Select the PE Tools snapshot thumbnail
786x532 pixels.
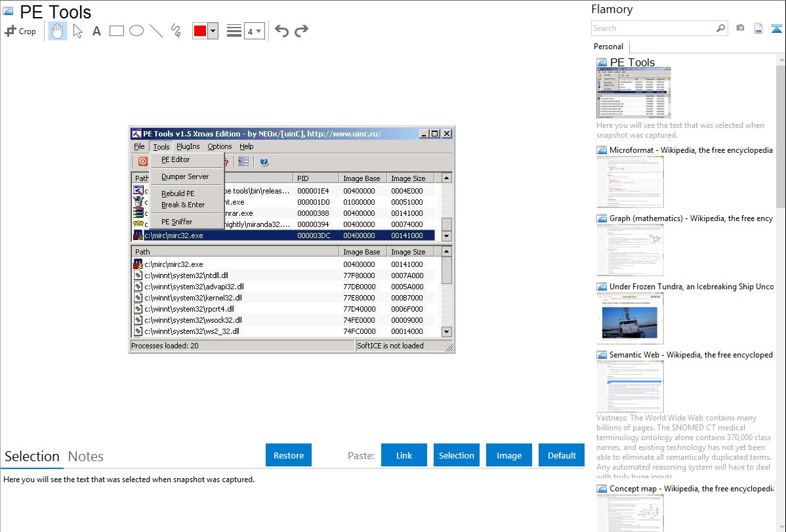(x=634, y=93)
